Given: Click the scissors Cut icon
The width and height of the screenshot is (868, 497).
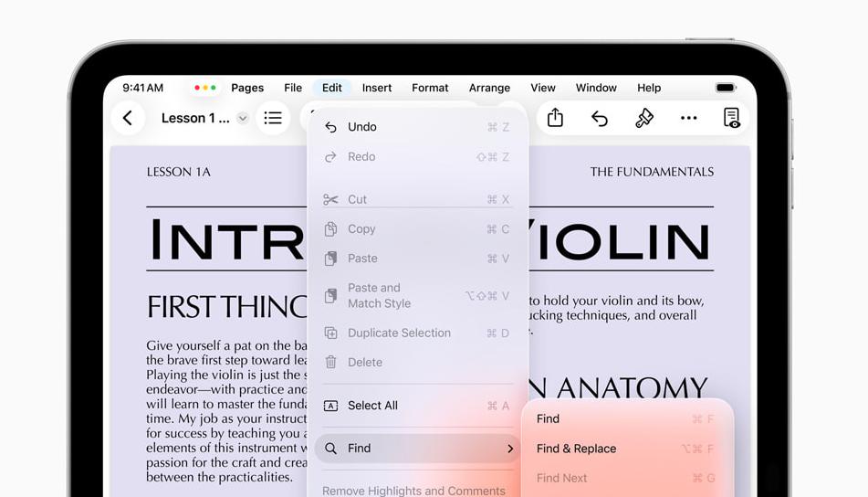Looking at the screenshot, I should coord(330,199).
